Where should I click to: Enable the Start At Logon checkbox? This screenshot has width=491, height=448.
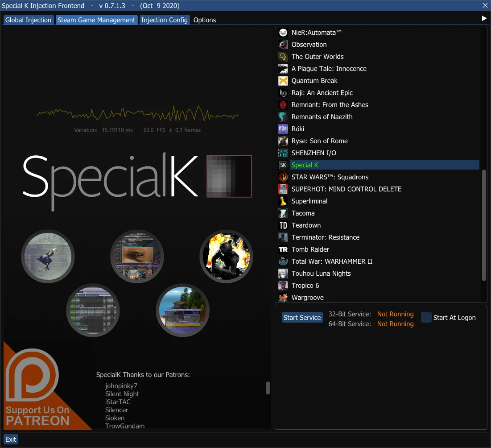click(x=426, y=317)
